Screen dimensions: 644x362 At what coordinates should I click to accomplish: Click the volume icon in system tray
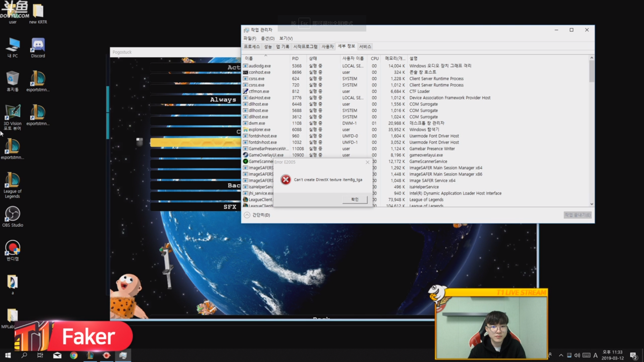point(577,355)
